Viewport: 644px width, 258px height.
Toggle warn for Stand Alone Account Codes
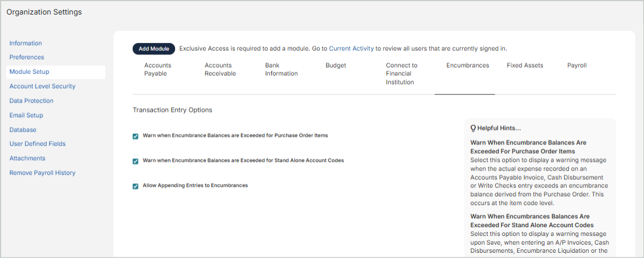point(136,161)
